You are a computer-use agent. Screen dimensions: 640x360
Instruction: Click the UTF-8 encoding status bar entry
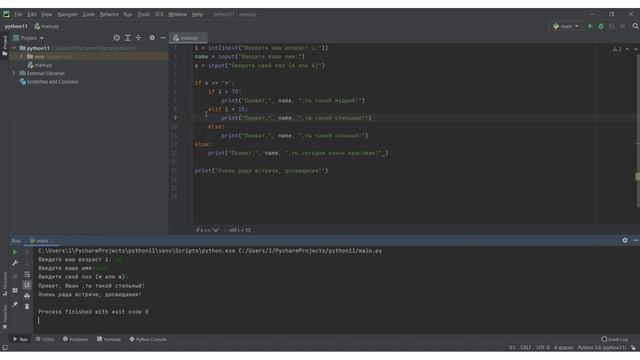(x=543, y=348)
